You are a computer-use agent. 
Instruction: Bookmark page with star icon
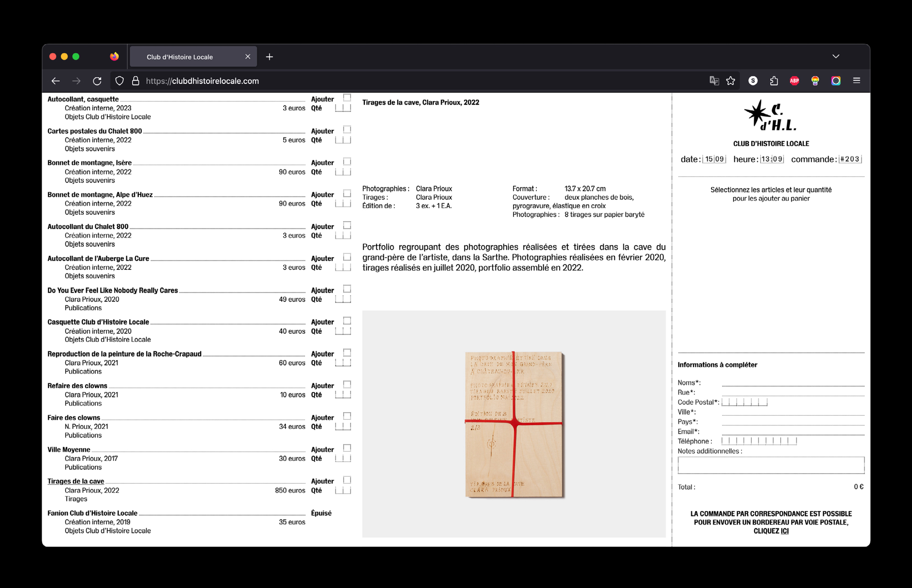(x=731, y=81)
